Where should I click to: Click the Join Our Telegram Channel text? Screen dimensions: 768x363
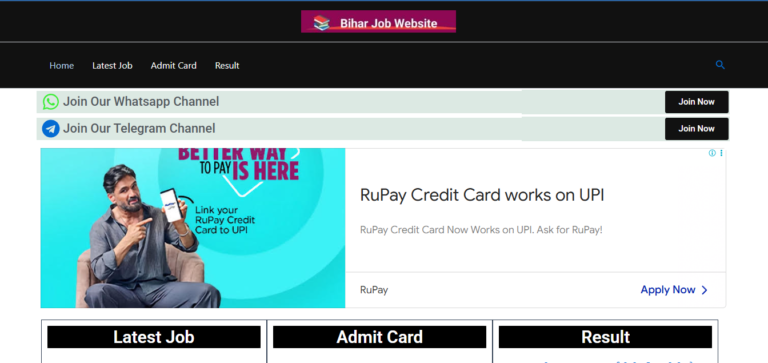[139, 129]
